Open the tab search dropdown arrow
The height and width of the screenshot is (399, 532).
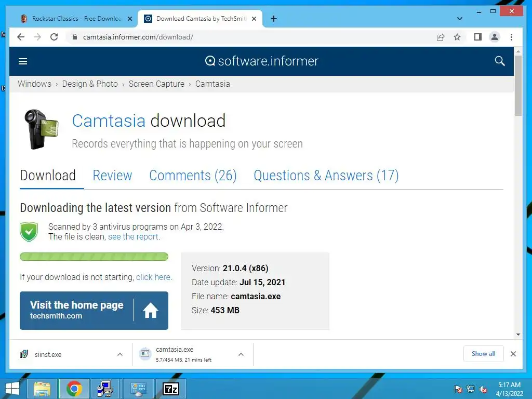pos(459,19)
